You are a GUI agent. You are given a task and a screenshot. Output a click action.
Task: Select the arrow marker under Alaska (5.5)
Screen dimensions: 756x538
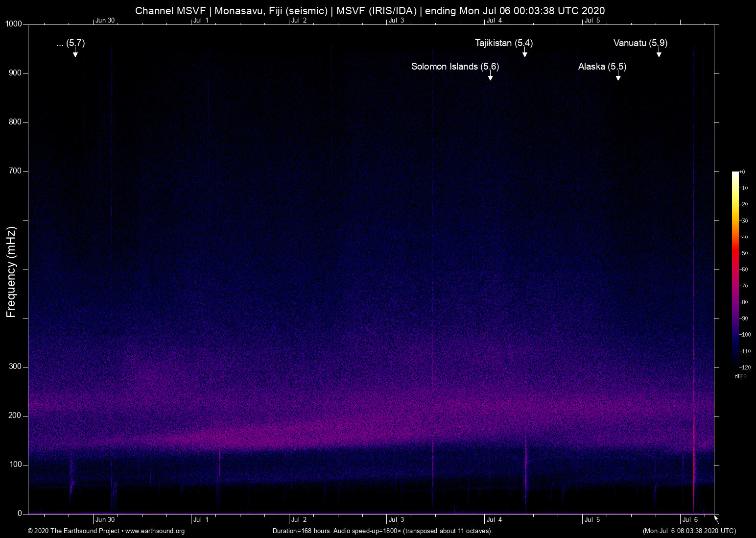(x=618, y=76)
